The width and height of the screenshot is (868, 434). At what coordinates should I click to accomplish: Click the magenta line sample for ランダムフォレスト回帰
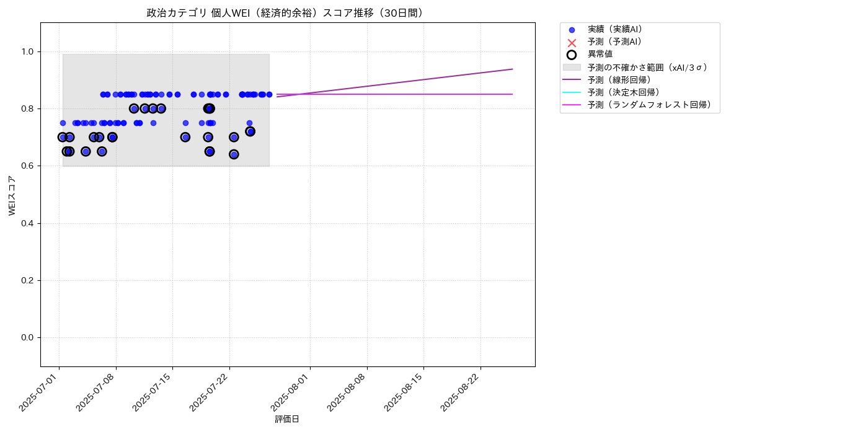pos(572,105)
